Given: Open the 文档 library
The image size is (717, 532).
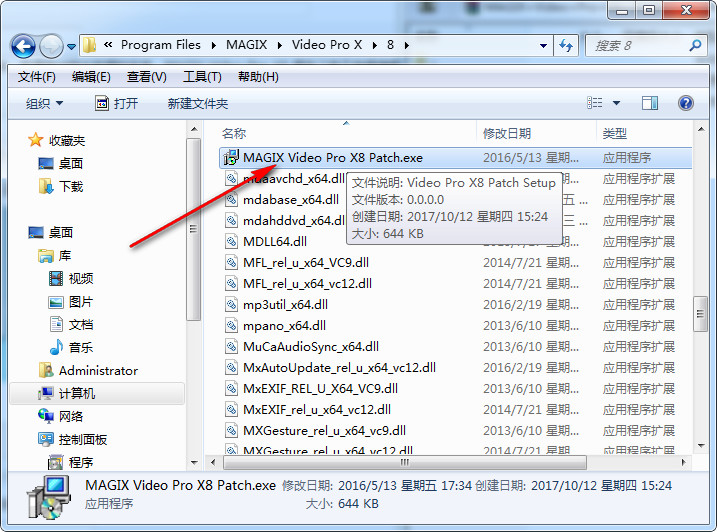Looking at the screenshot, I should pos(81,325).
